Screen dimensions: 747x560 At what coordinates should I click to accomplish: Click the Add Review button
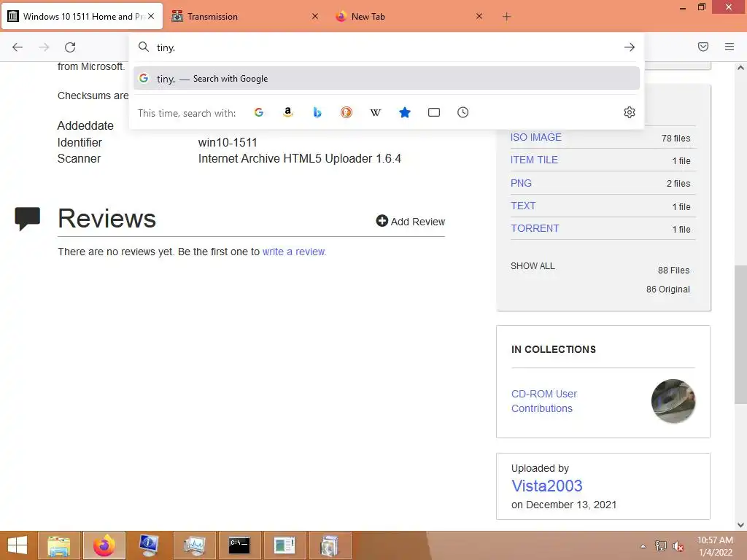410,222
